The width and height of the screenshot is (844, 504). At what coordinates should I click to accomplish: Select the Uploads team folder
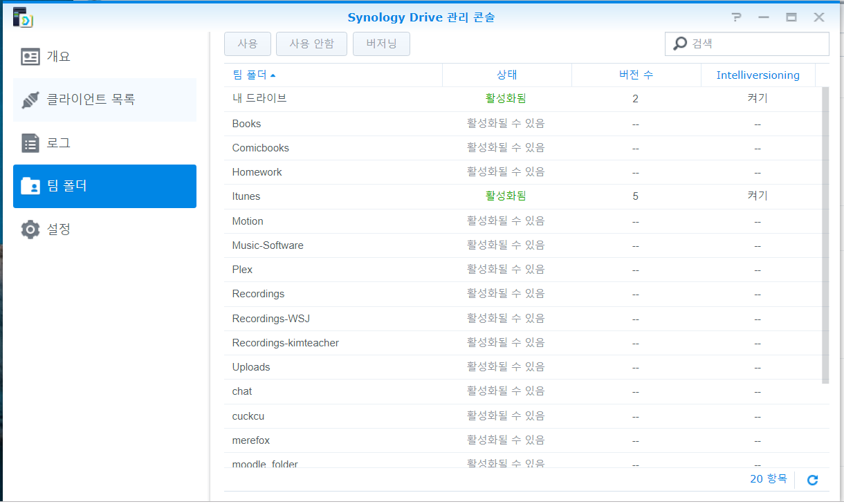(522, 367)
